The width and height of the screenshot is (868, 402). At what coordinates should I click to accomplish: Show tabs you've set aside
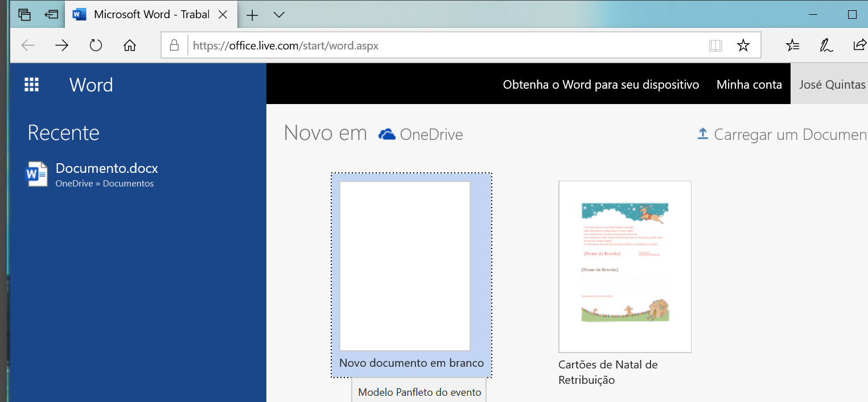[x=24, y=15]
